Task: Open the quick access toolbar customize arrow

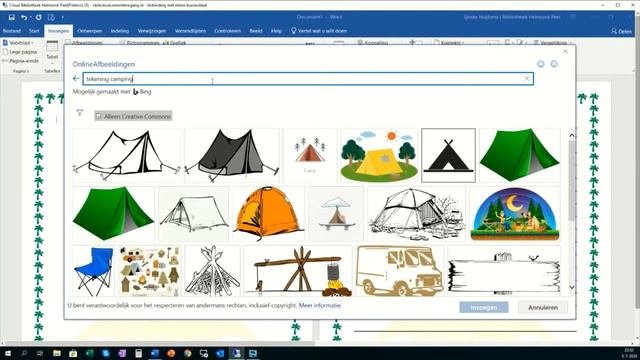Action: tap(62, 17)
